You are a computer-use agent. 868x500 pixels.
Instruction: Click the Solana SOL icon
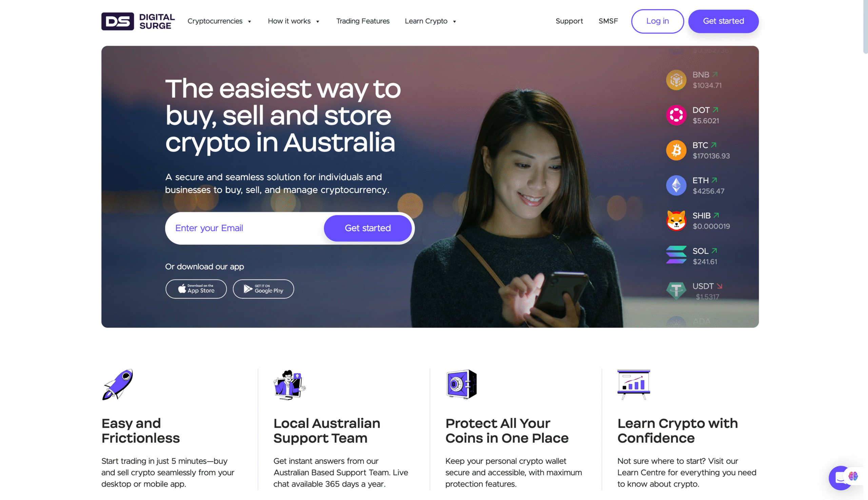[x=676, y=255]
